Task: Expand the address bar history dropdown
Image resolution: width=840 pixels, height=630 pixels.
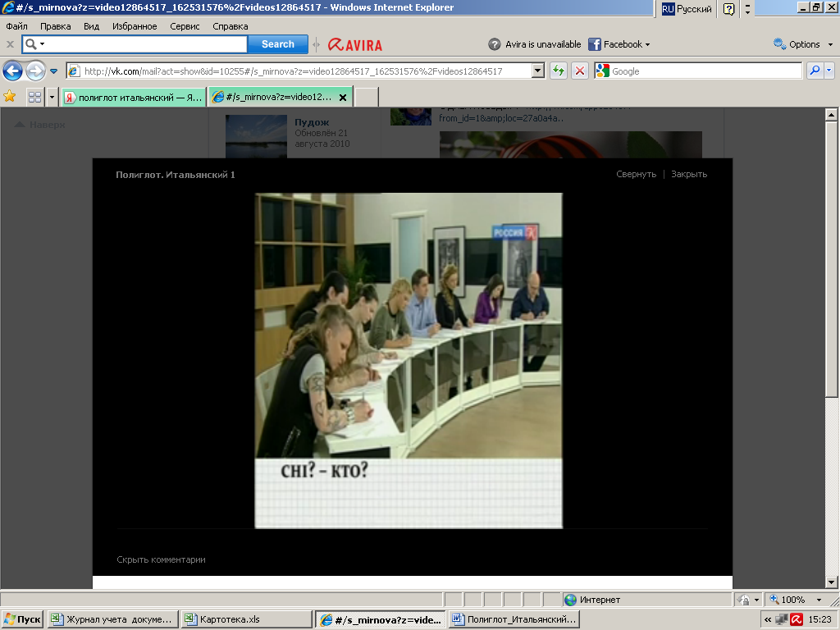Action: tap(538, 71)
